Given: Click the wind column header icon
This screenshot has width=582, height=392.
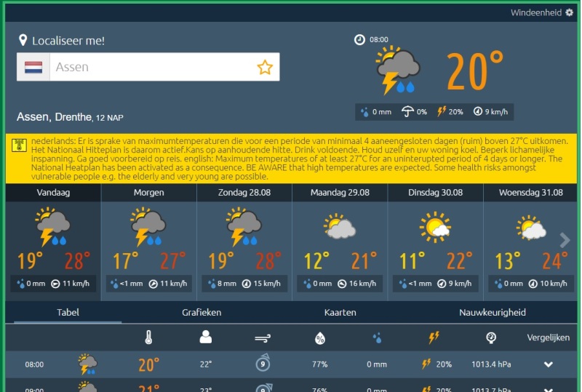Looking at the screenshot, I should 263,337.
